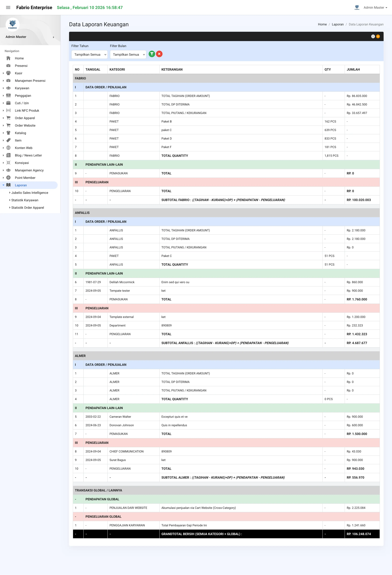Open the Filter Bulan dropdown
392x575 pixels.
pos(128,54)
